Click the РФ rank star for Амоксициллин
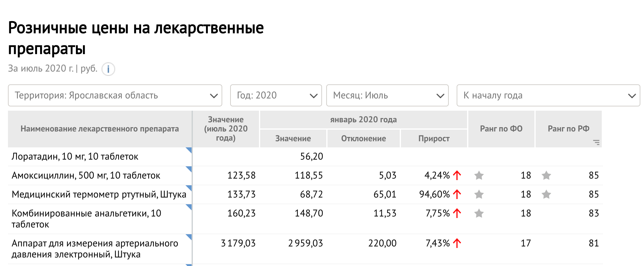 [x=546, y=175]
